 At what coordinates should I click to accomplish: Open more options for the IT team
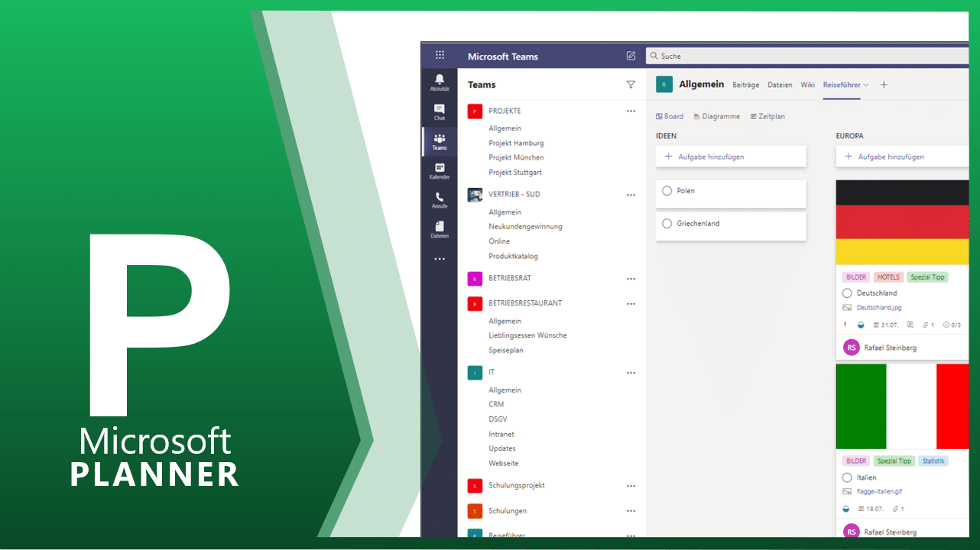click(x=631, y=373)
